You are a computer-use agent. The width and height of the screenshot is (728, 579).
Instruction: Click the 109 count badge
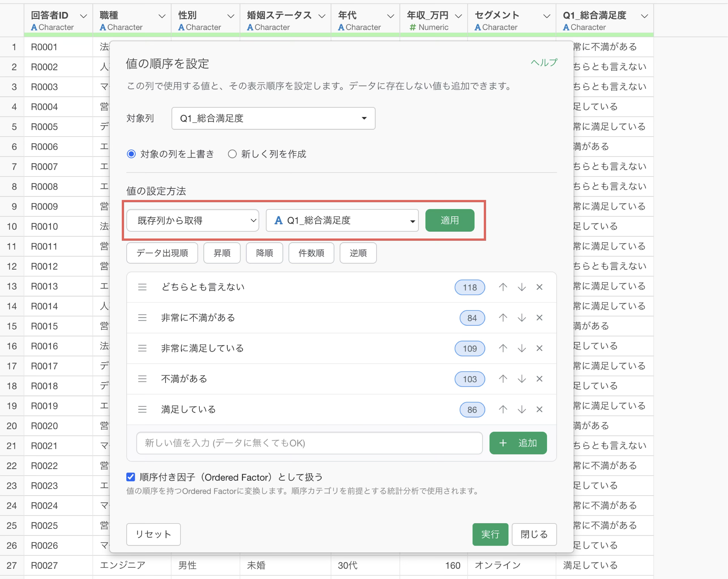click(x=470, y=348)
